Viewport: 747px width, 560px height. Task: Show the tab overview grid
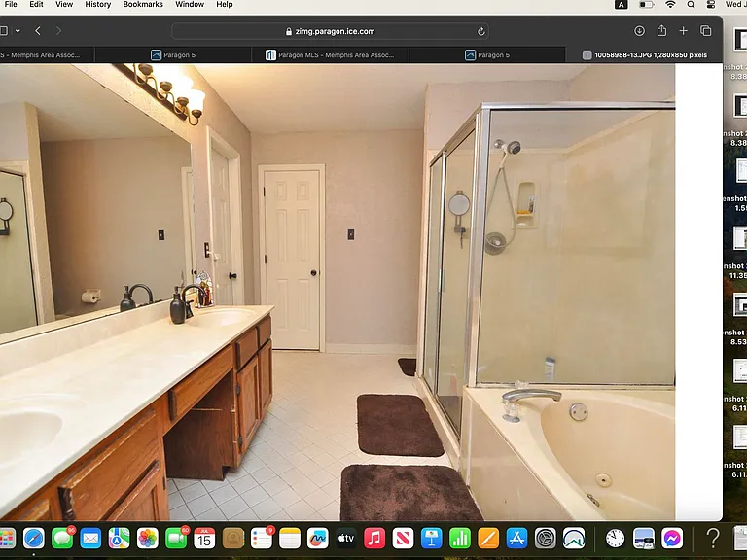coord(705,31)
